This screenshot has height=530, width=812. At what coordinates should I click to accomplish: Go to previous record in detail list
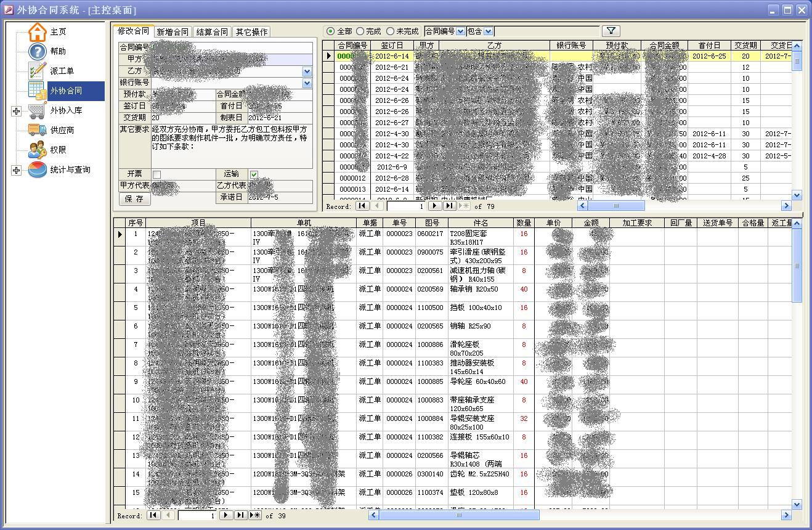[168, 516]
